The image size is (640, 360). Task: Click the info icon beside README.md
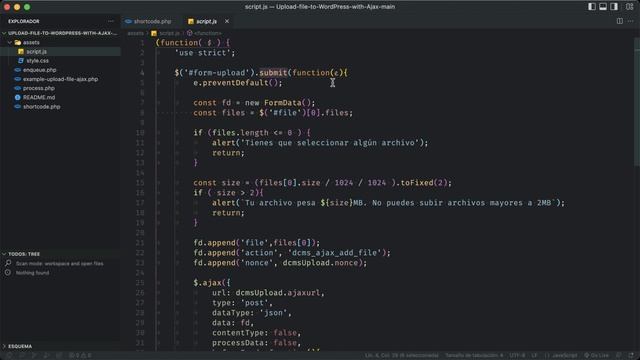click(x=18, y=98)
